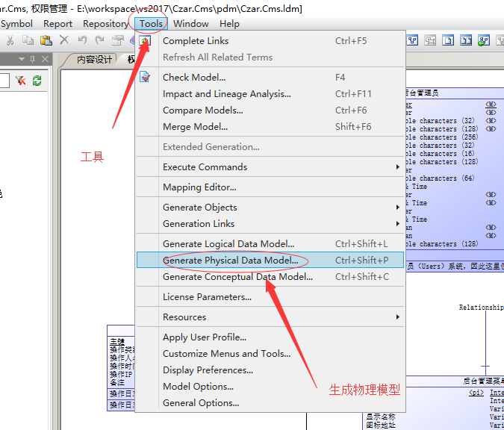504x430 pixels.
Task: Click the Redo arrow icon
Action: point(99,40)
